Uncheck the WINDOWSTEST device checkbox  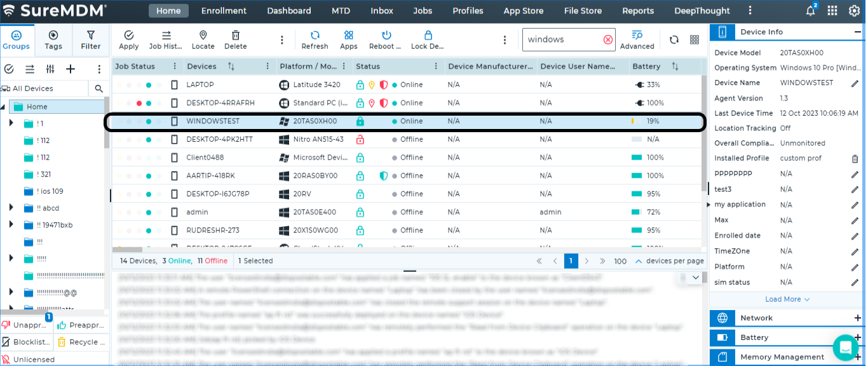tap(175, 121)
